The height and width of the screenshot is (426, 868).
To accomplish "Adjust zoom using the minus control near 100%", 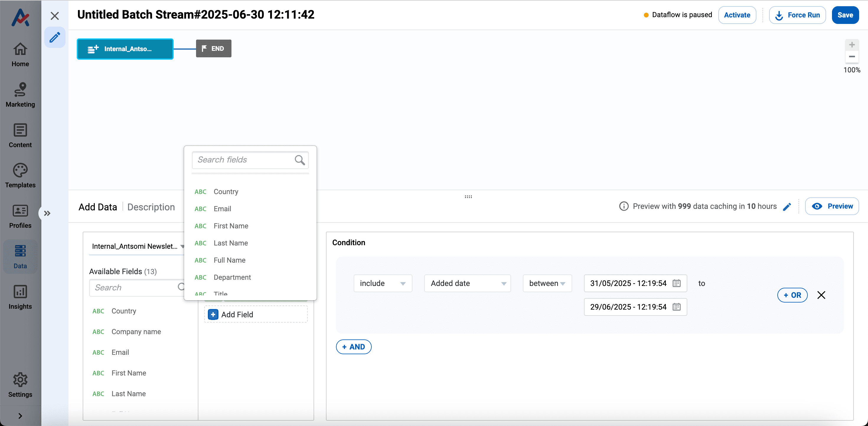I will point(852,57).
